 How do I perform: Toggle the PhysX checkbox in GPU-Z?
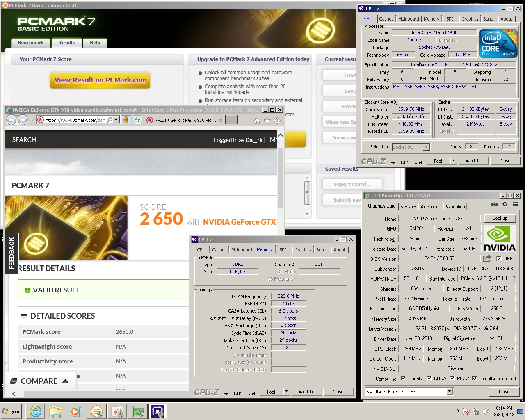(452, 378)
